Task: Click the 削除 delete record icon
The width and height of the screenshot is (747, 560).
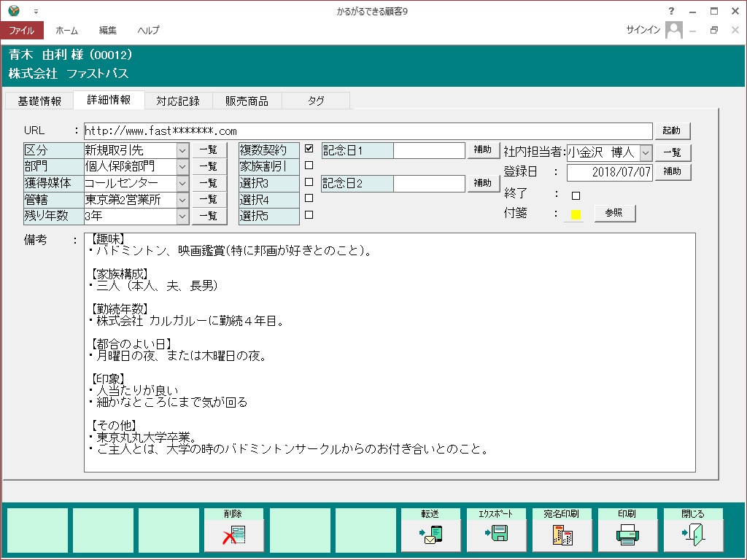Action: pyautogui.click(x=234, y=534)
